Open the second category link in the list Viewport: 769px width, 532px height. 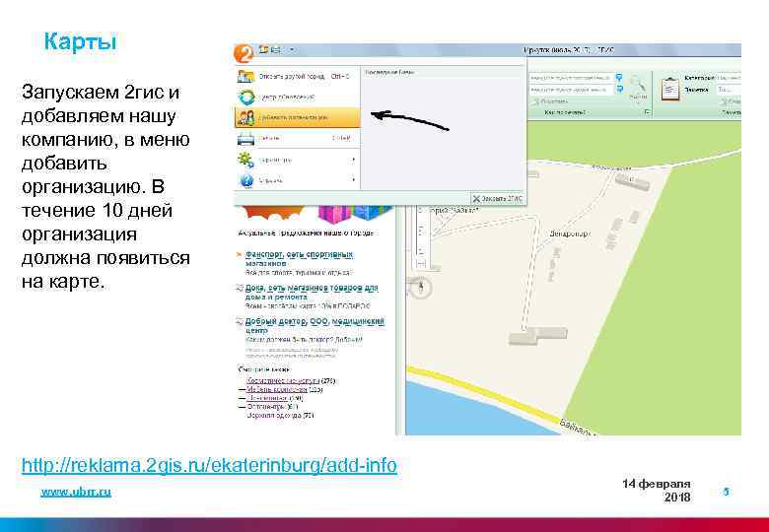click(277, 389)
